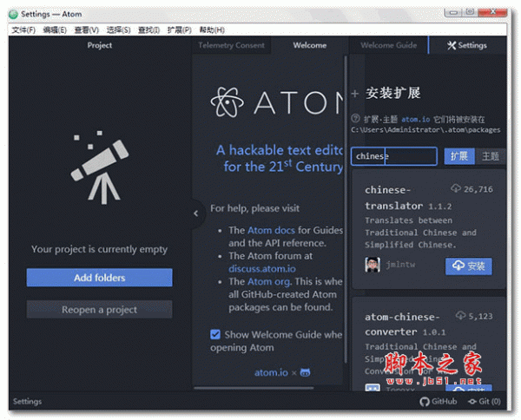
Task: Click the help question icon near 扩展·主题
Action: tap(355, 118)
